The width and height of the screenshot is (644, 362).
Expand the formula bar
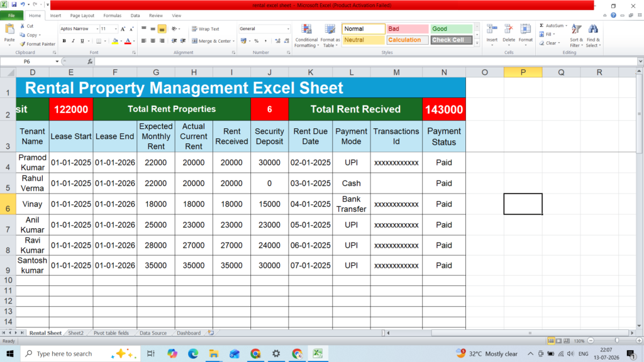point(640,62)
